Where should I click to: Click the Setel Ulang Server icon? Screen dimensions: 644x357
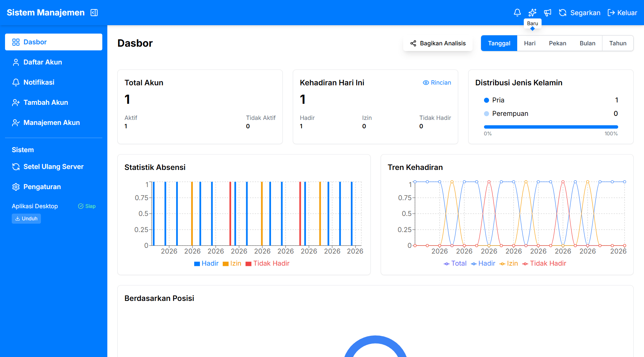coord(16,167)
